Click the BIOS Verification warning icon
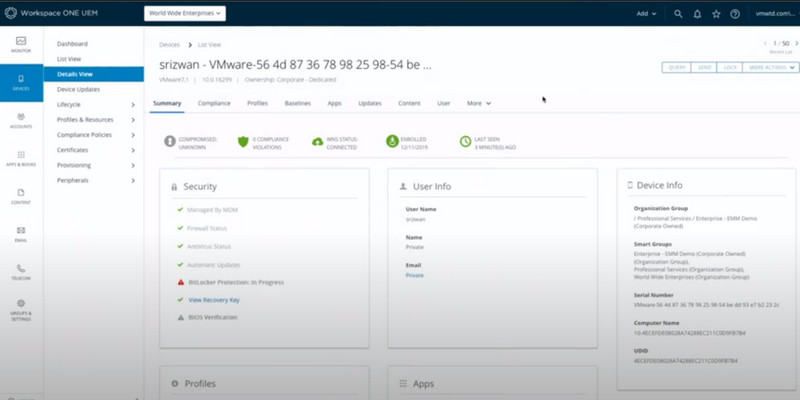Viewport: 800px width, 400px height. 181,317
